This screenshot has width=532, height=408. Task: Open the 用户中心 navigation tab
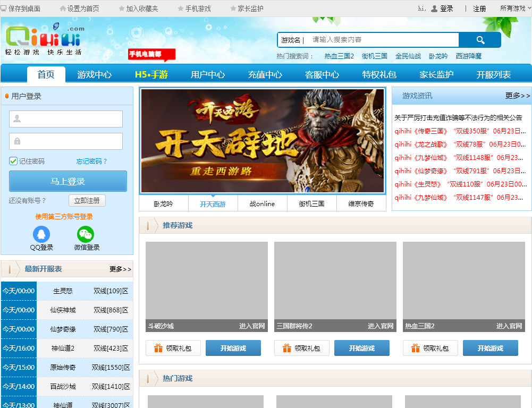[208, 74]
